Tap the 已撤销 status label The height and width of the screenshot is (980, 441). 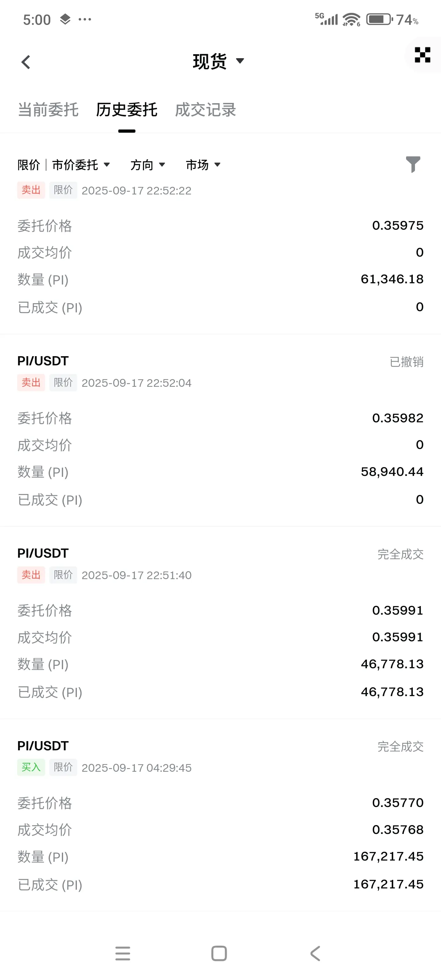click(x=406, y=361)
